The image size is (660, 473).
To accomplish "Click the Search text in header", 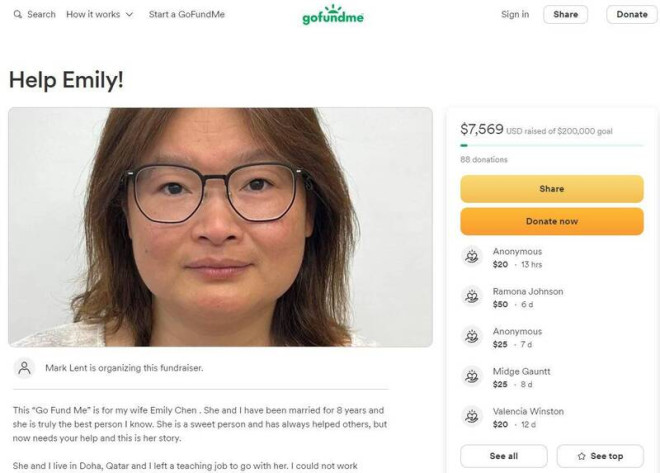I will (x=41, y=15).
